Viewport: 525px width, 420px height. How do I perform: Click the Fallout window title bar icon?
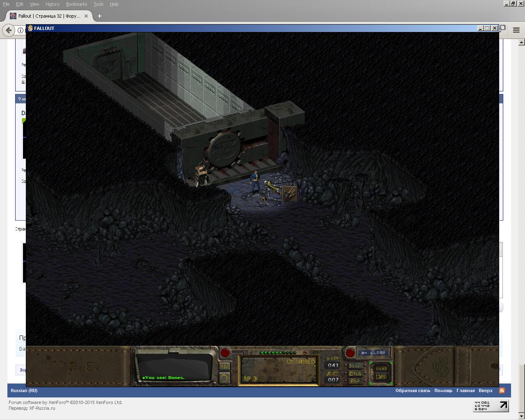pos(30,28)
